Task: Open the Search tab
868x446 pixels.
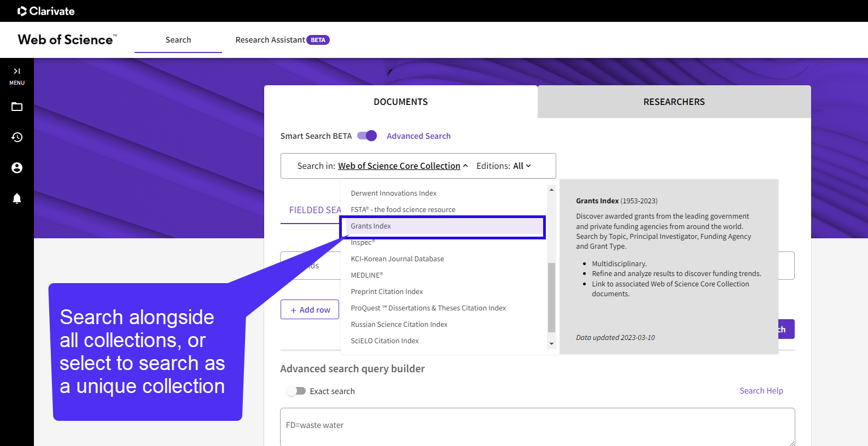Action: (178, 40)
